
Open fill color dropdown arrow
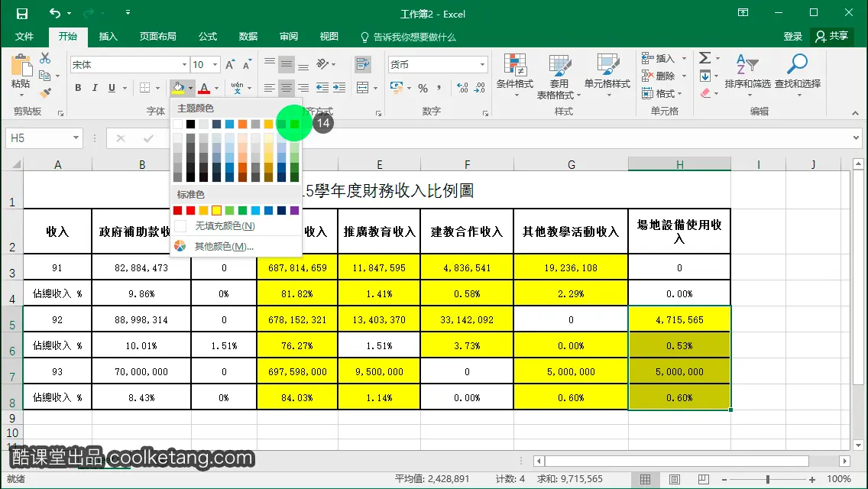[190, 88]
